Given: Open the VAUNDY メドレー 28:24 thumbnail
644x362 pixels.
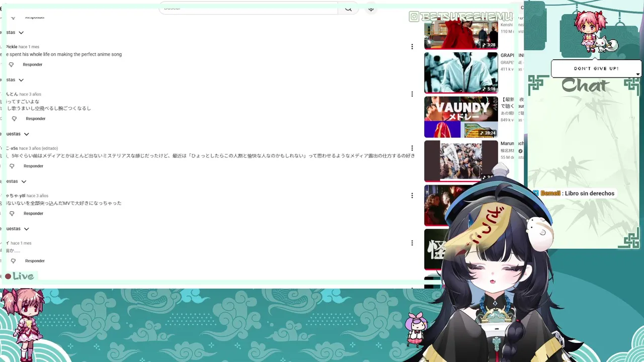Looking at the screenshot, I should pos(461,117).
